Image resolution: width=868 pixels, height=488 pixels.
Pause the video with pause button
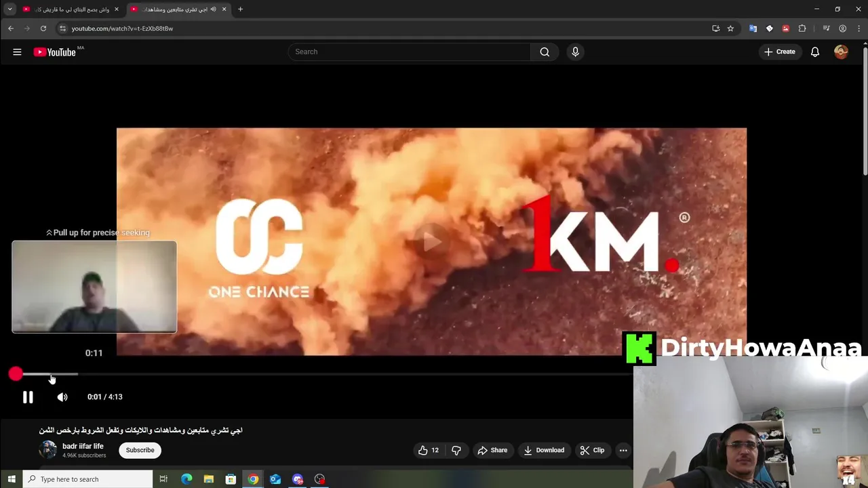point(28,397)
